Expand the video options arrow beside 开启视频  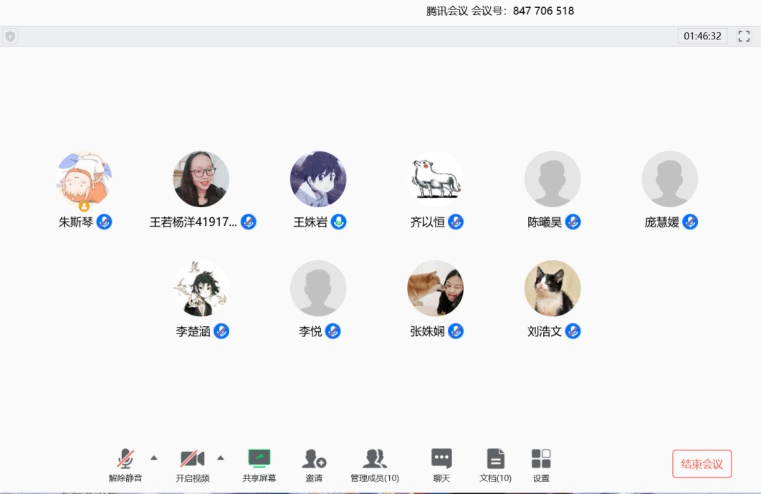pos(220,458)
